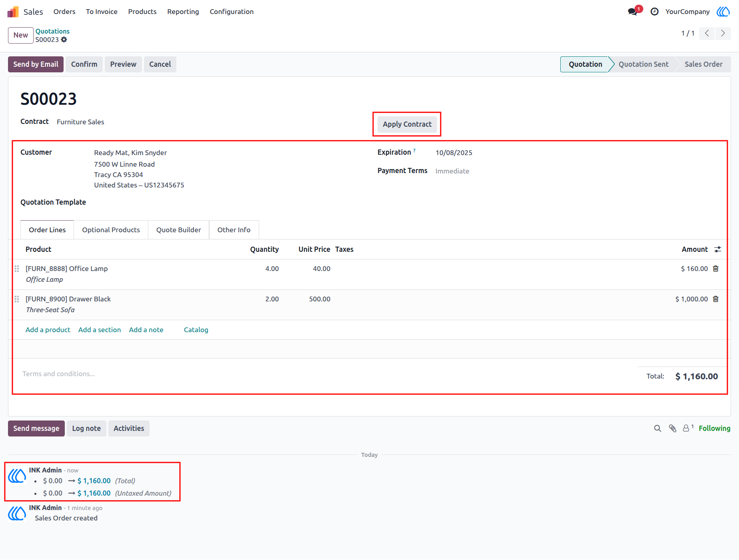Open the Configuration menu
Screen dimensions: 739x560
[232, 12]
